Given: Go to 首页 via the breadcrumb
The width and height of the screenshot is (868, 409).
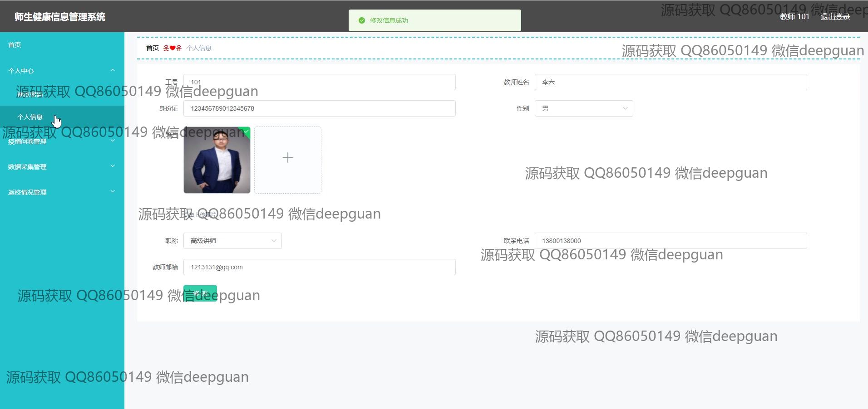Looking at the screenshot, I should pos(153,48).
